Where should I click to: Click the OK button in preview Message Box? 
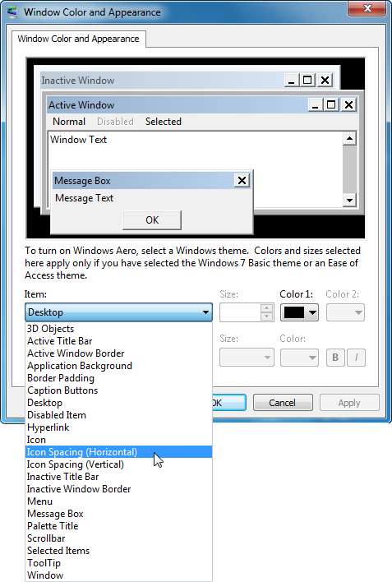click(x=152, y=220)
